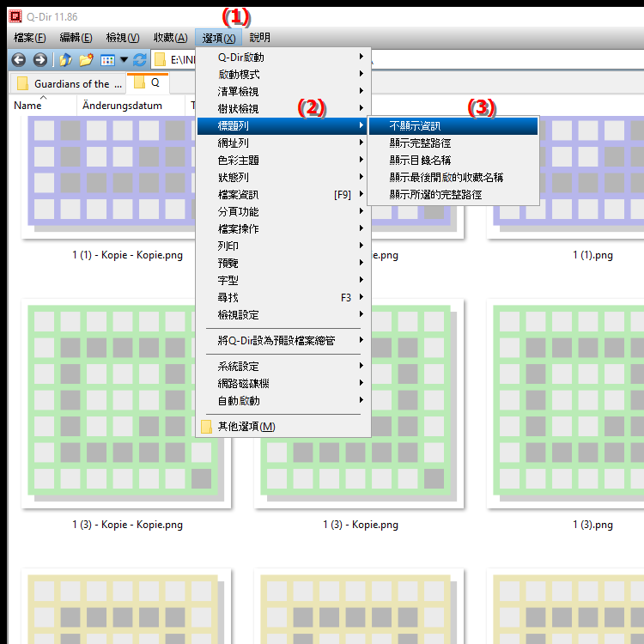The image size is (644, 644).
Task: Switch to the Q folder tab
Action: coord(149,83)
